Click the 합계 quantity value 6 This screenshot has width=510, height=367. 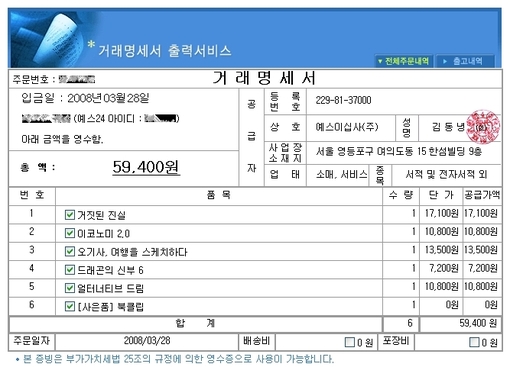410,323
